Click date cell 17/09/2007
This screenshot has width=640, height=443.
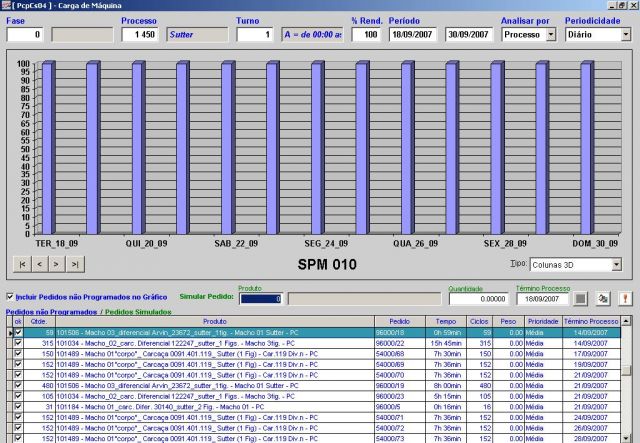[x=591, y=354]
